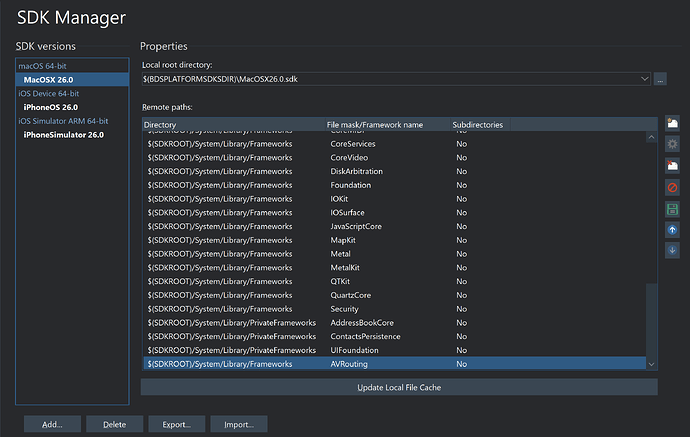
Task: Move selected path down with arrow icon
Action: pos(672,250)
